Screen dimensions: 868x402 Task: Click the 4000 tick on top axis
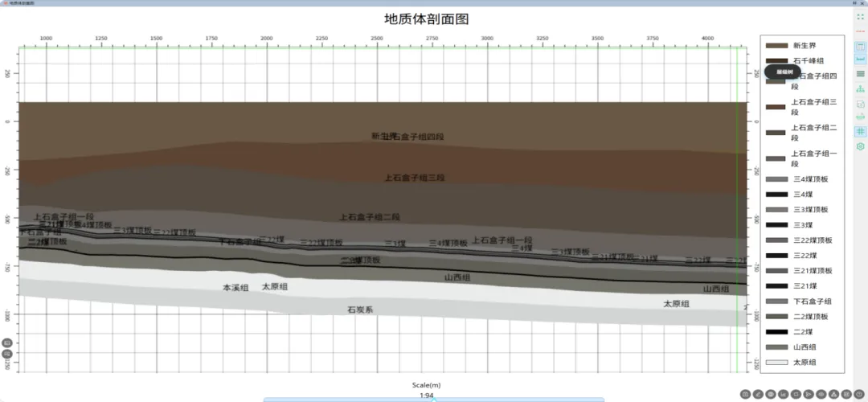click(707, 39)
